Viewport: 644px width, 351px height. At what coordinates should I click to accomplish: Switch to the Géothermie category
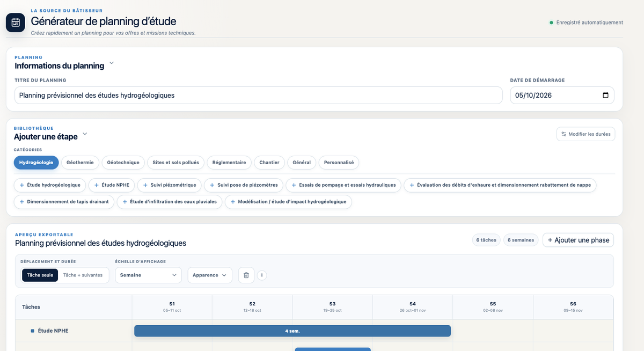[80, 162]
